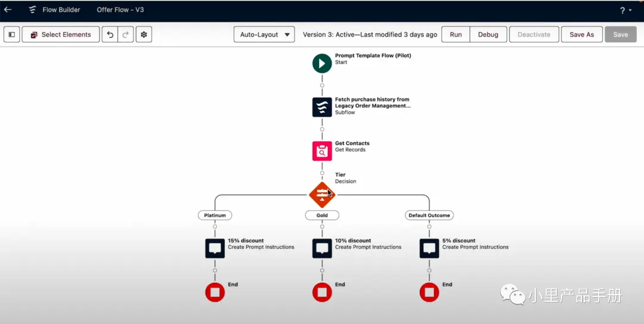This screenshot has width=644, height=324.
Task: Click the Save As button
Action: point(581,35)
